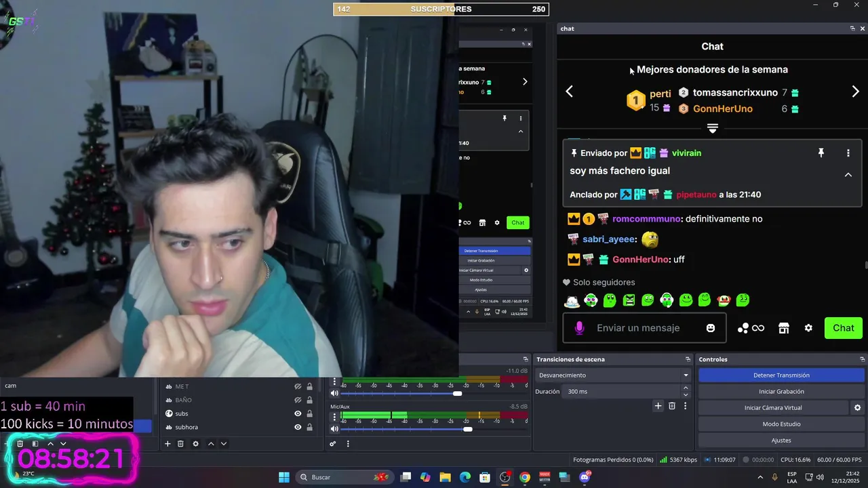Lock the ME T source
Viewport: 868px width, 488px height.
[310, 386]
